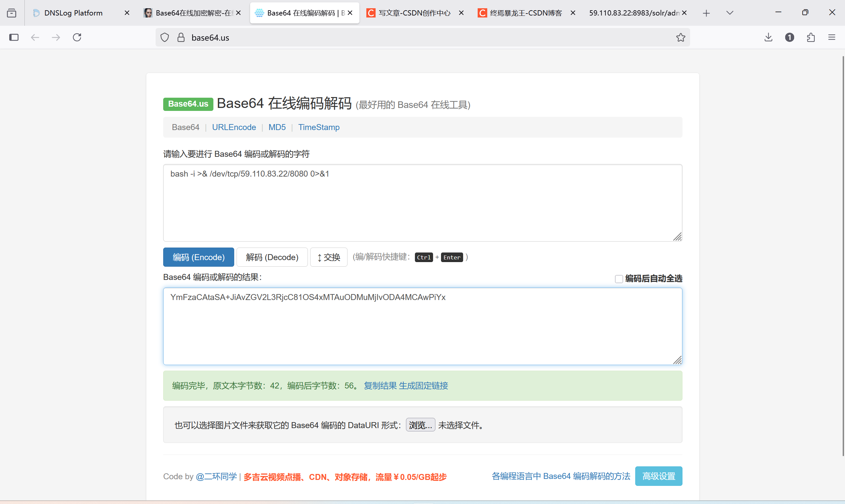845x504 pixels.
Task: Close the Base64在线加密解密 tab
Action: click(x=238, y=13)
